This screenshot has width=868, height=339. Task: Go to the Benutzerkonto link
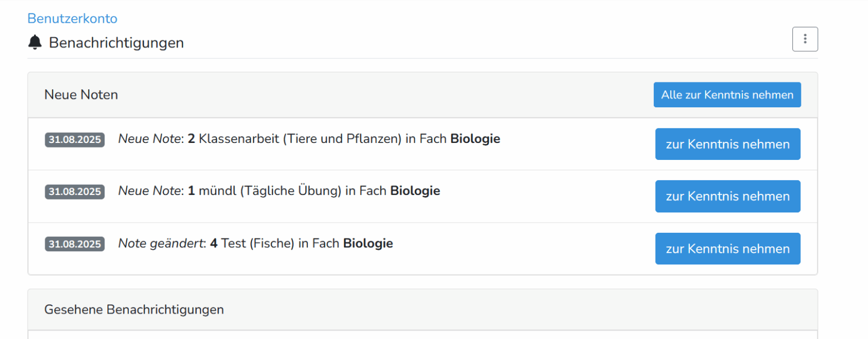[72, 19]
